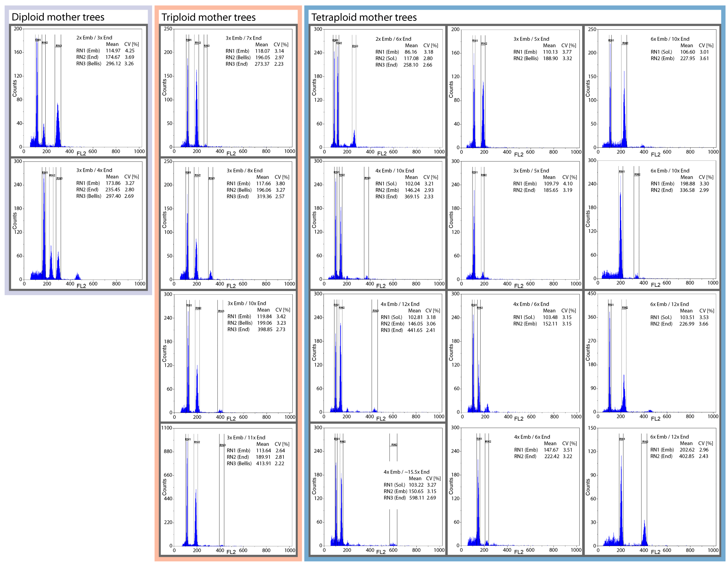
Task: Select the '3x Emb / 11x End' title
Action: coord(246,438)
